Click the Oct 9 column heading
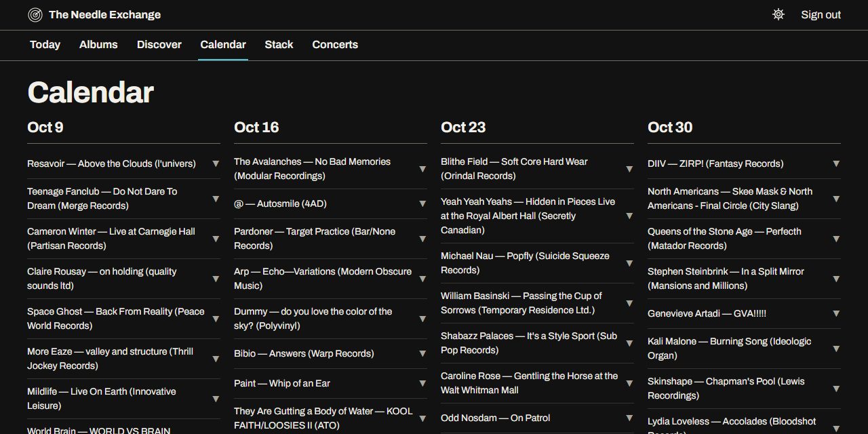868x434 pixels. (45, 127)
